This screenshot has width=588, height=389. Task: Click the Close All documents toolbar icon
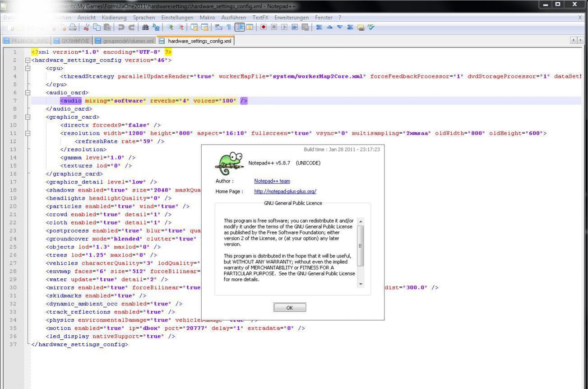(x=63, y=27)
